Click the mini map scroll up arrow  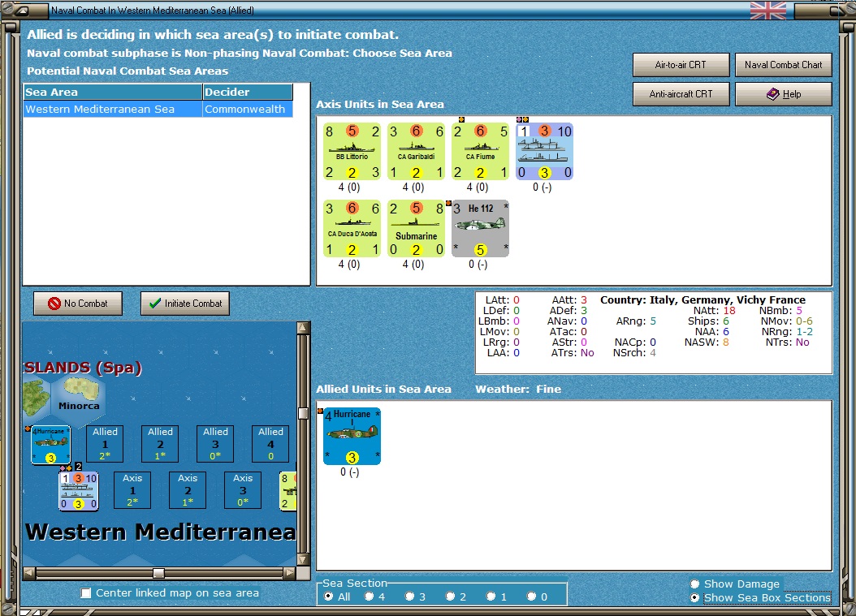click(303, 327)
